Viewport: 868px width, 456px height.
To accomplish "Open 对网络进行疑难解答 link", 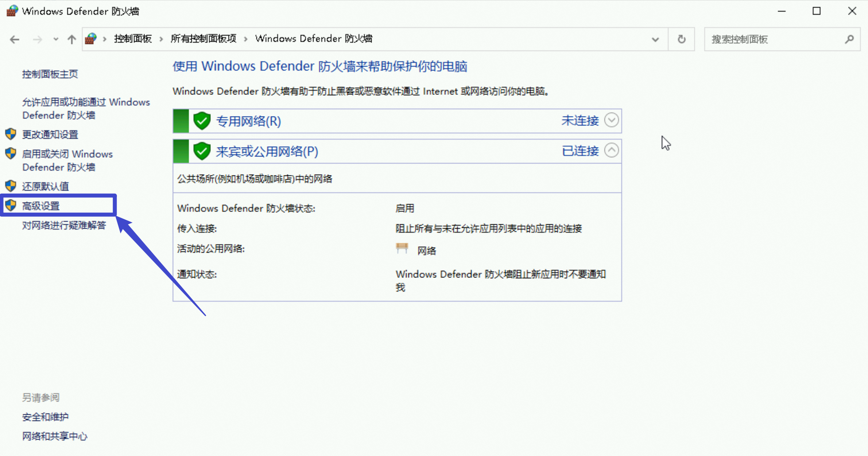I will [x=64, y=225].
